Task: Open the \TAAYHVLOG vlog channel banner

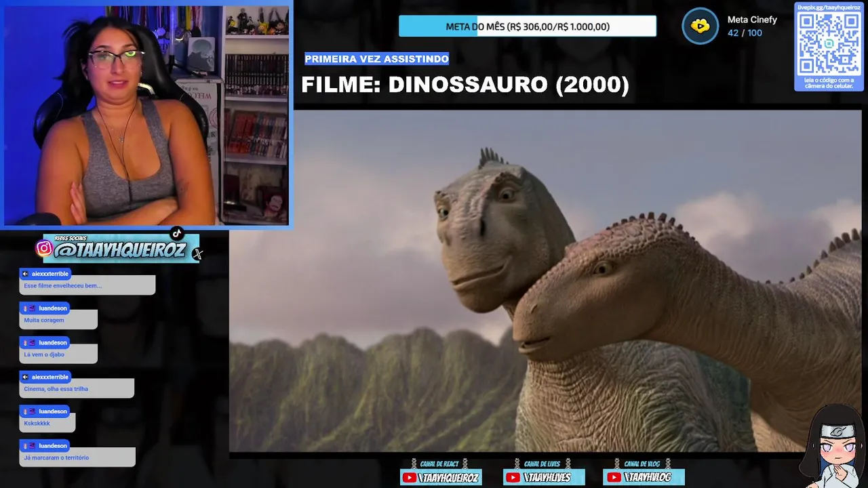Action: pyautogui.click(x=644, y=477)
